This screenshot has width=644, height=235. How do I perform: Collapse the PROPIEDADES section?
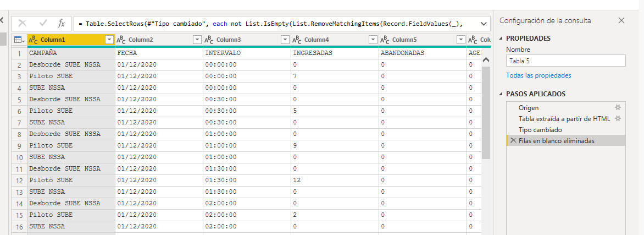(501, 39)
